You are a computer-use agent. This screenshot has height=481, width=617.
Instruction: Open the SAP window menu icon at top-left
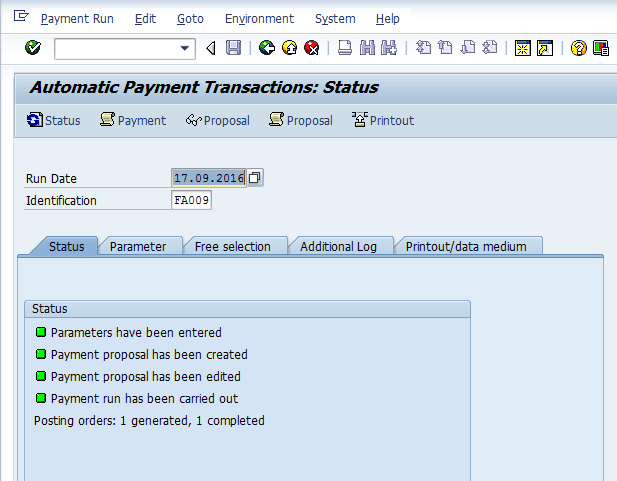(x=21, y=16)
